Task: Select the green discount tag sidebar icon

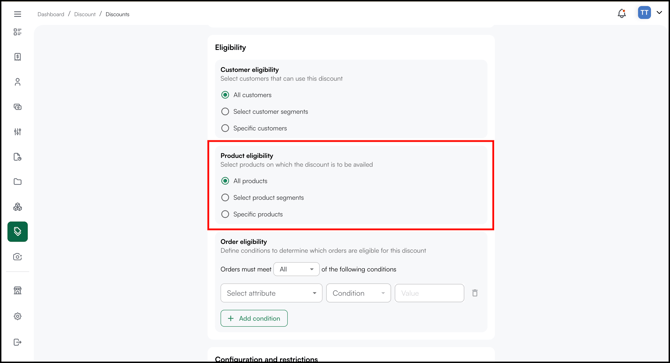Action: (18, 231)
